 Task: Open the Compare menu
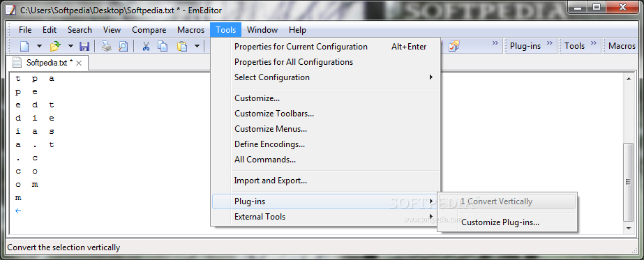(x=149, y=30)
